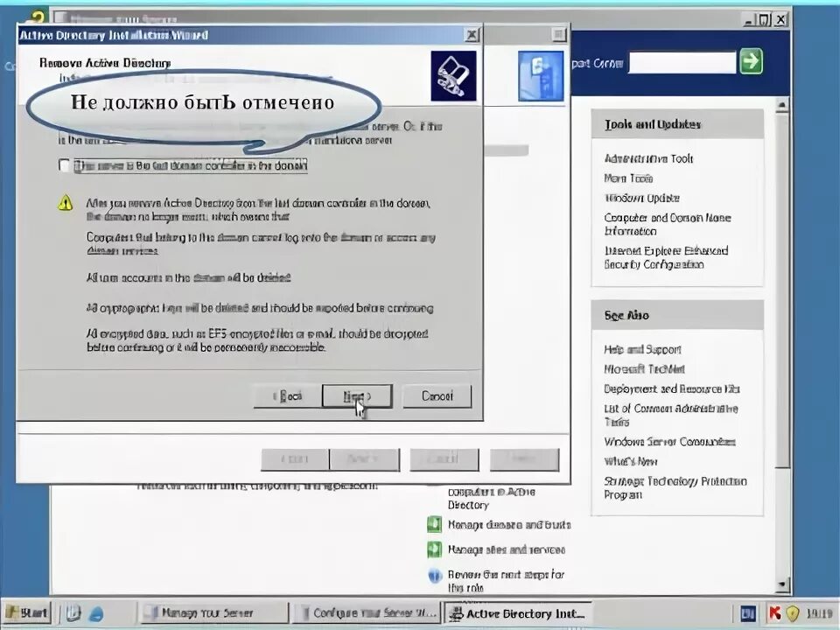Focus the Support Center search field
Viewport: 840px width, 630px height.
click(682, 62)
